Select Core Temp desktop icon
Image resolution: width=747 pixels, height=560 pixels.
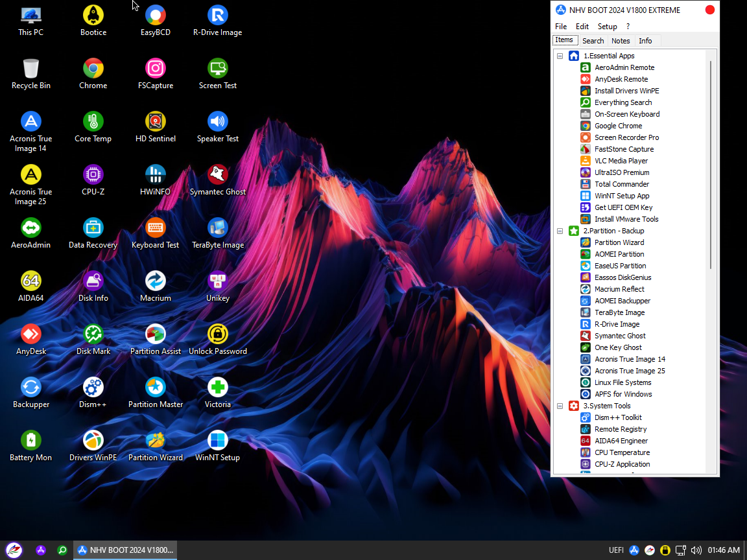[x=93, y=127]
